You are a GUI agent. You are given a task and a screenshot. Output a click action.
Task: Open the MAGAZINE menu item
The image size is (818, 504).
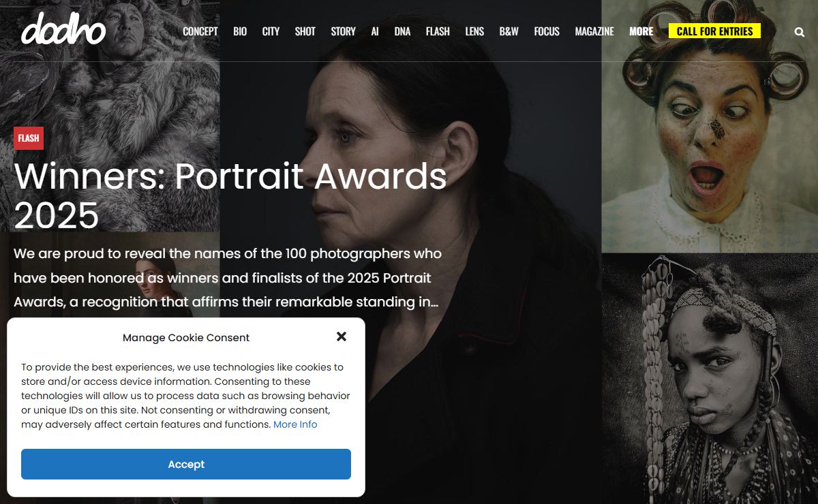pyautogui.click(x=594, y=31)
